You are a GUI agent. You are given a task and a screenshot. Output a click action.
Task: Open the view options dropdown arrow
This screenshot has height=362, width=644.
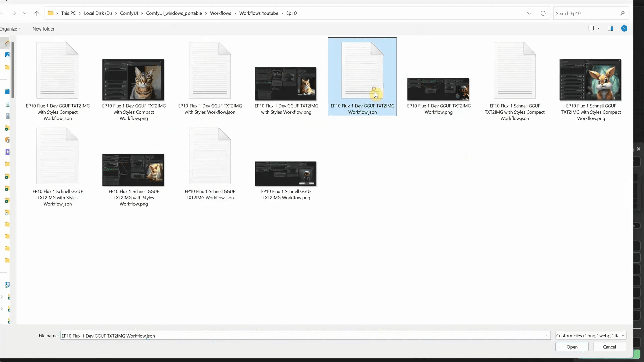pyautogui.click(x=599, y=28)
